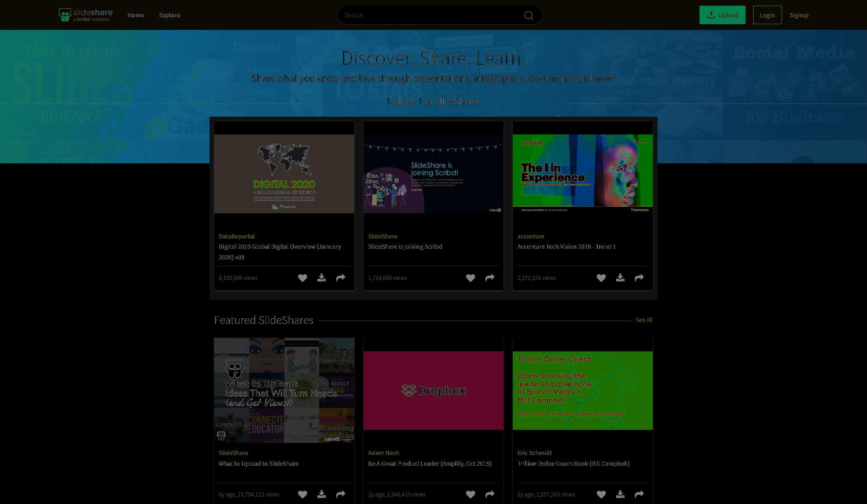Download Trillion Dollar Coach Book slideshow
This screenshot has width=867, height=504.
pos(620,495)
